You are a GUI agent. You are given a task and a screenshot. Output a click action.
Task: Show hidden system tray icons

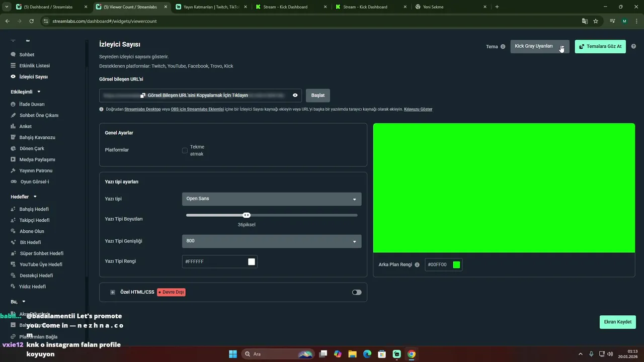(x=580, y=354)
